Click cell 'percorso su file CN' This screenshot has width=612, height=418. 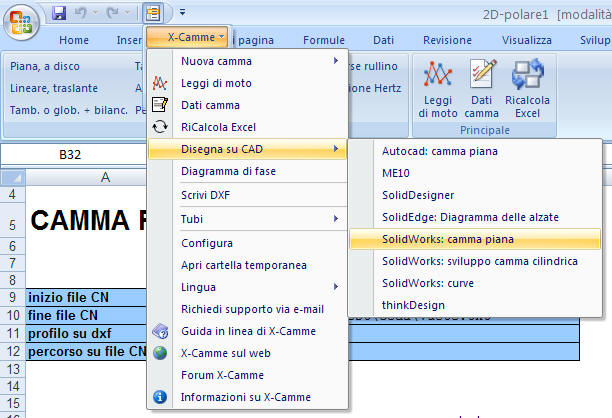[86, 351]
